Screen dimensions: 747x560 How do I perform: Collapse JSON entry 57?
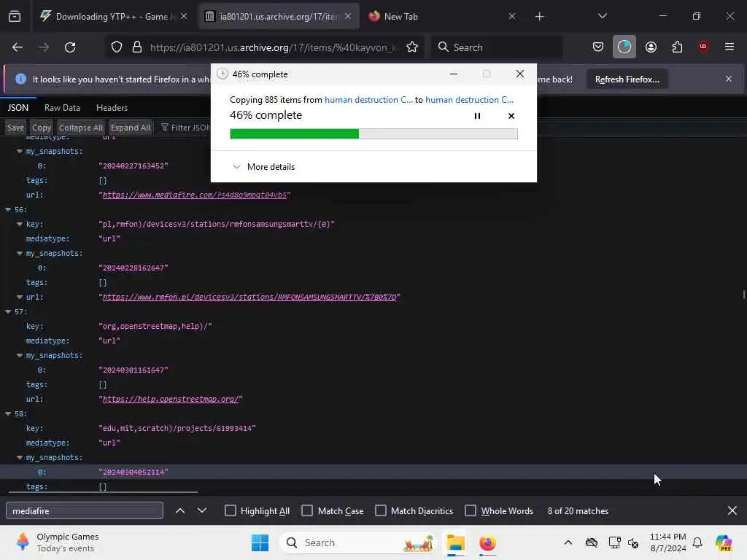(x=8, y=311)
